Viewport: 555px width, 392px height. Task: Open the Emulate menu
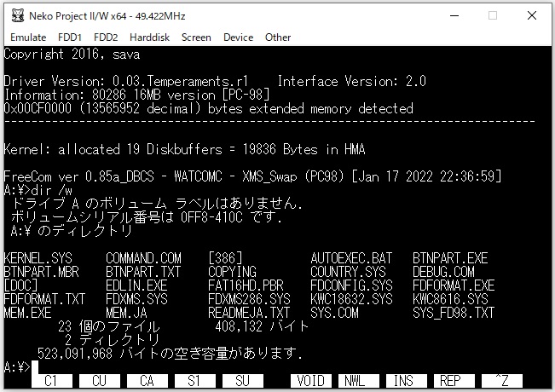click(28, 37)
